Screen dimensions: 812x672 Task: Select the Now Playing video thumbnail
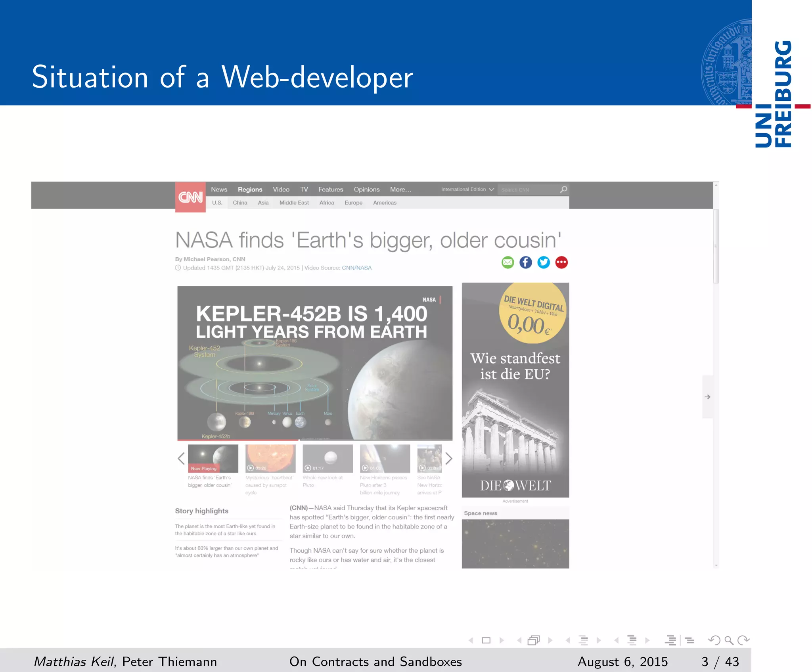pos(213,459)
